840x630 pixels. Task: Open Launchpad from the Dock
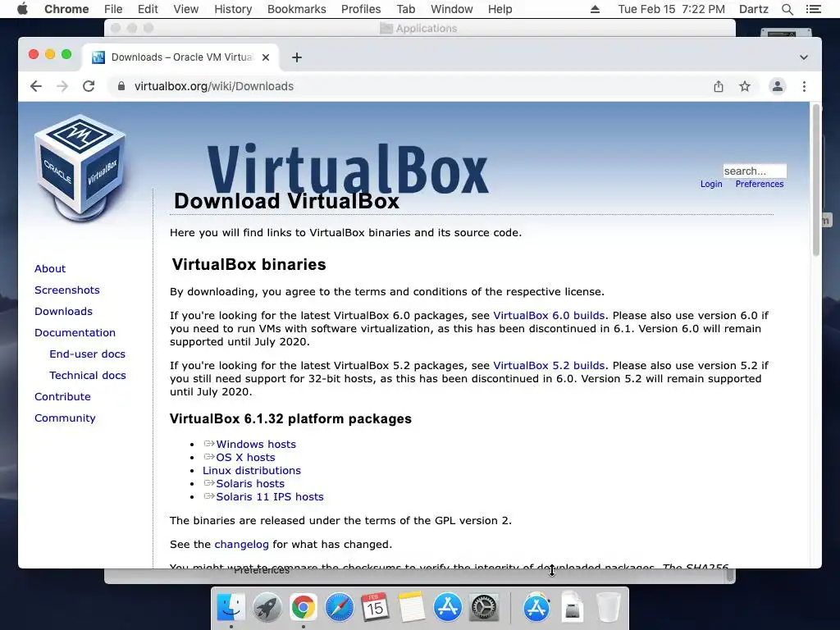267,607
